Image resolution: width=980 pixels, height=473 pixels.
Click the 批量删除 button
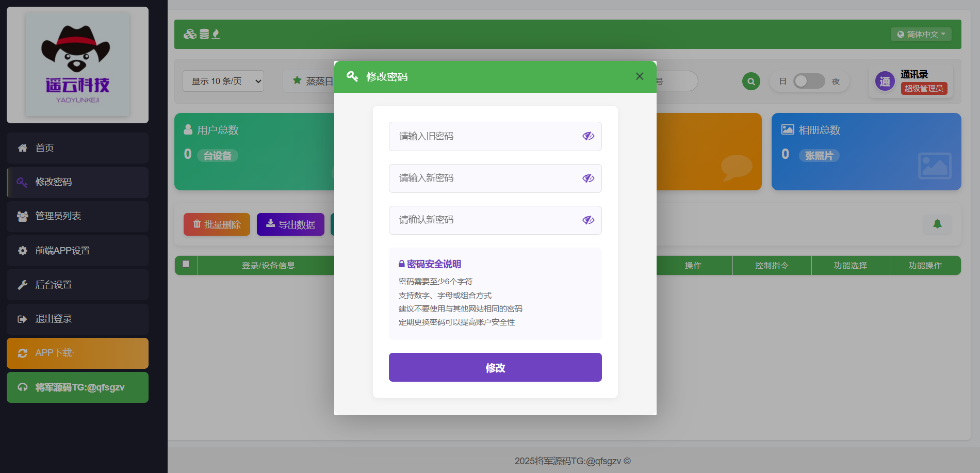pyautogui.click(x=217, y=224)
